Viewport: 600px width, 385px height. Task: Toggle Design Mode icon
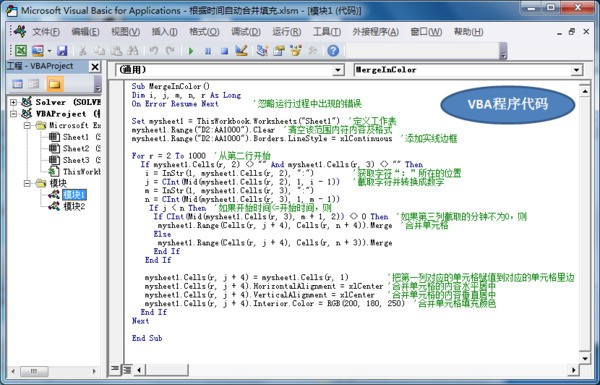(241, 51)
